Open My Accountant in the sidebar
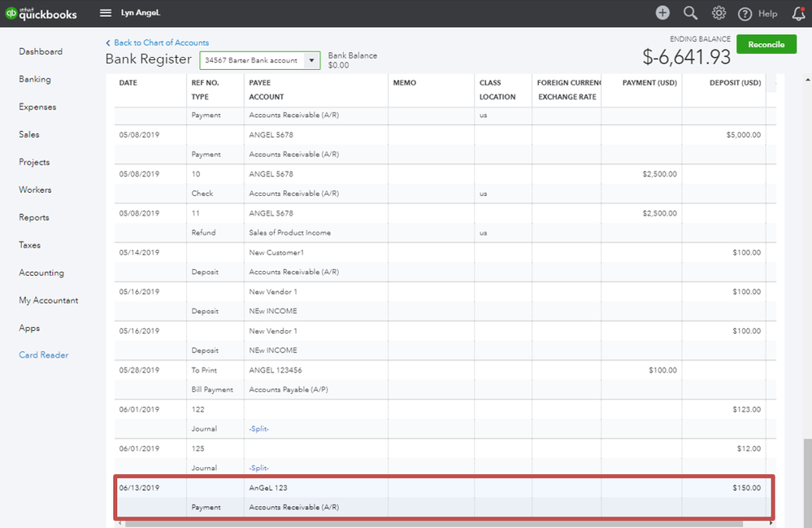812x528 pixels. pyautogui.click(x=49, y=300)
